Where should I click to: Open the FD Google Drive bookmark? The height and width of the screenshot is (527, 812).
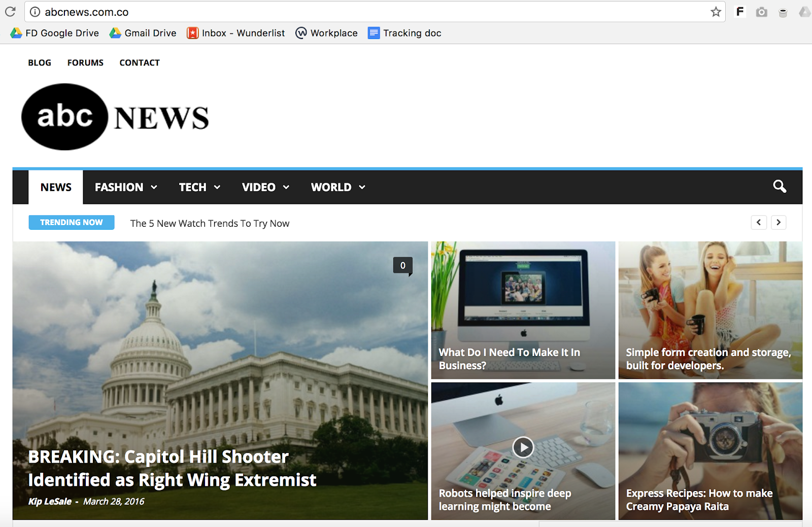click(x=55, y=33)
